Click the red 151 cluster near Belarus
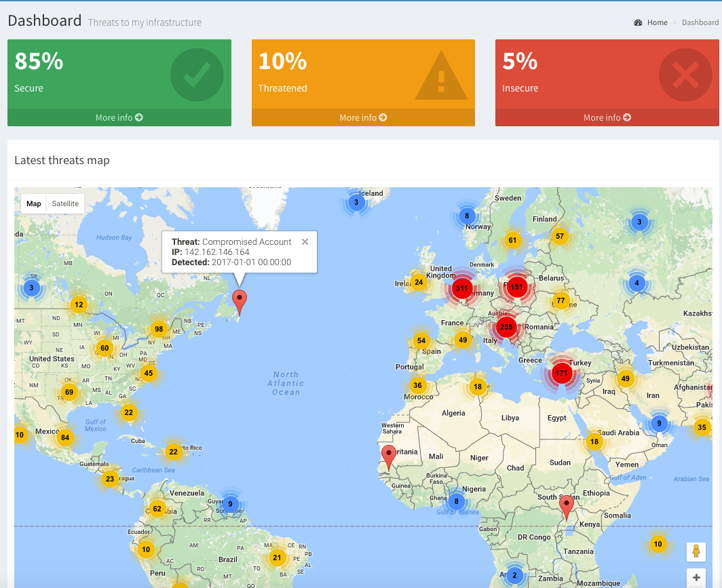Screen dimensions: 722x588 (x=517, y=286)
